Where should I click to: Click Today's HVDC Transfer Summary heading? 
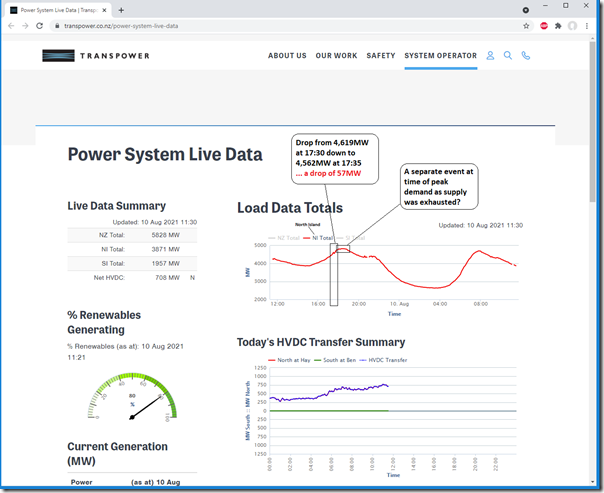coord(321,342)
